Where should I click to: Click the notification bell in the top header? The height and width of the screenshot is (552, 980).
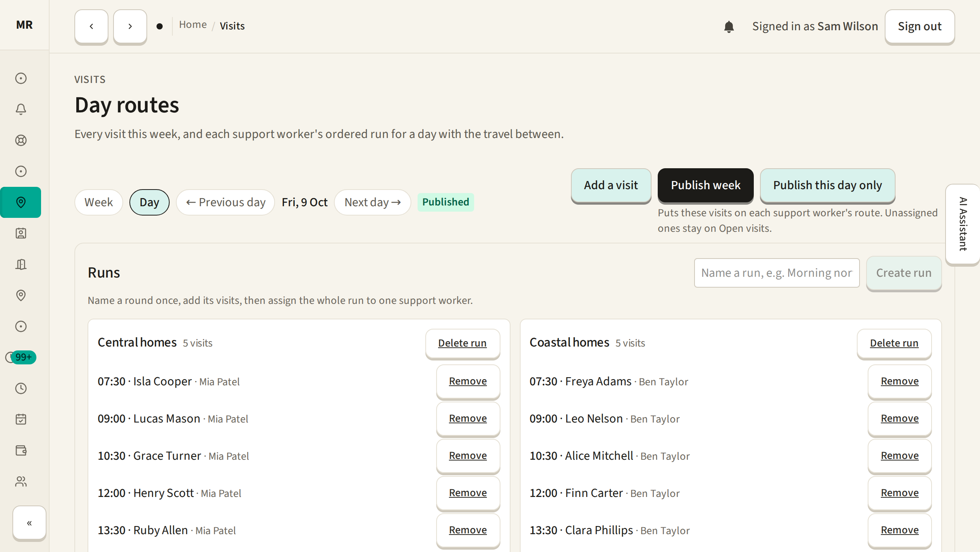[x=729, y=26]
